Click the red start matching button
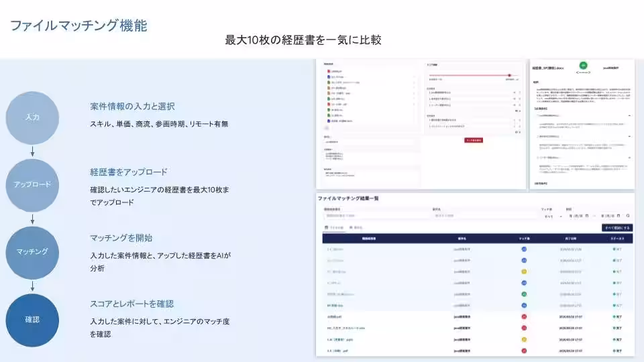The height and width of the screenshot is (362, 644). point(474,140)
